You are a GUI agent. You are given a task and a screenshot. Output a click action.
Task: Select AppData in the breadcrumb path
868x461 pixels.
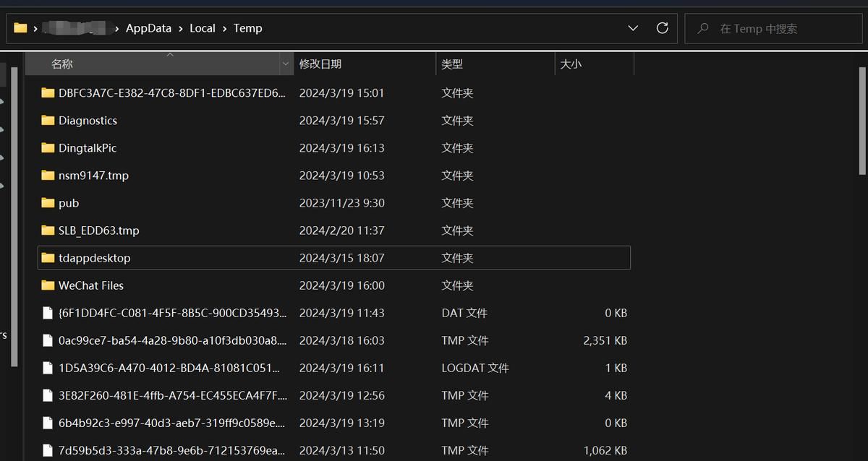point(148,28)
